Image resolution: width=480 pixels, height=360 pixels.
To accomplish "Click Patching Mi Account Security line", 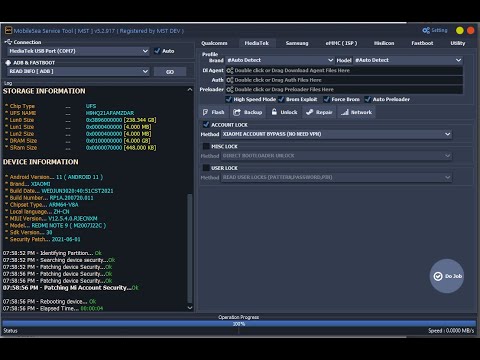I will tap(70, 288).
